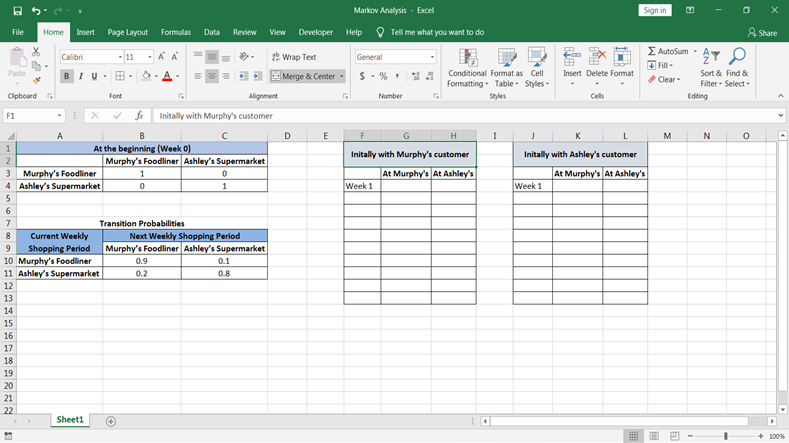Click the Sign in button
The image size is (789, 443).
point(655,10)
